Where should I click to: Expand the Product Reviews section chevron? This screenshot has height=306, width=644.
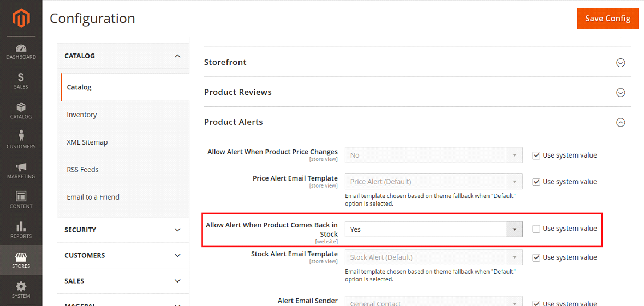pyautogui.click(x=621, y=93)
